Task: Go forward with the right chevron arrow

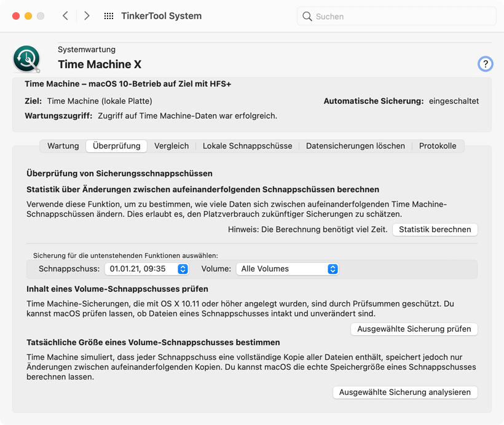Action: point(87,16)
